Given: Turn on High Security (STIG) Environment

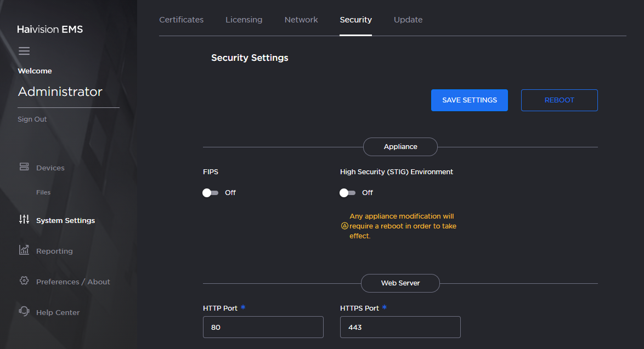Looking at the screenshot, I should pyautogui.click(x=346, y=192).
